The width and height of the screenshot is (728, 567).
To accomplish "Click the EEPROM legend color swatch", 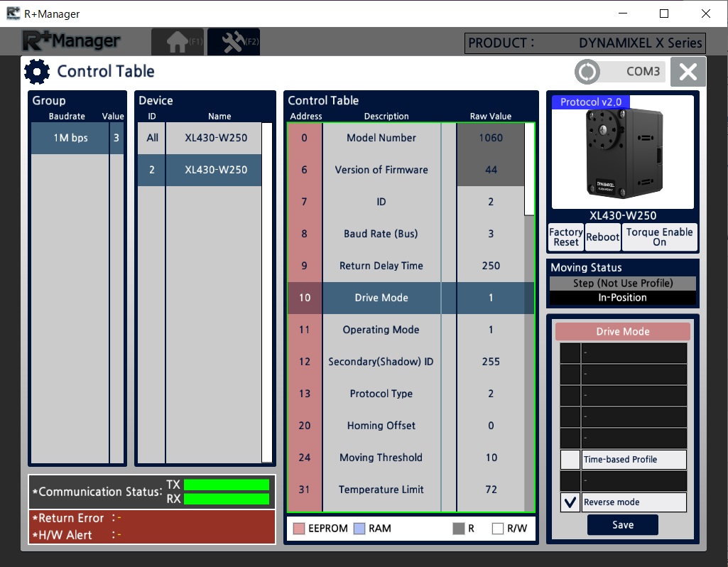I will (299, 529).
